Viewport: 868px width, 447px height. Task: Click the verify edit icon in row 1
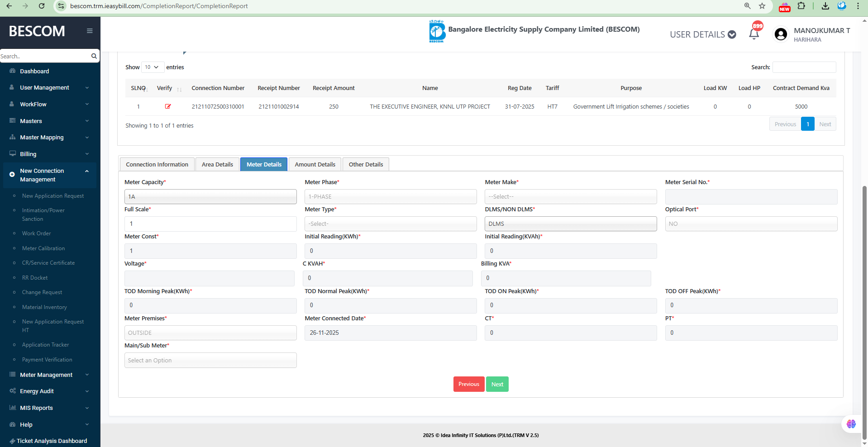point(168,106)
